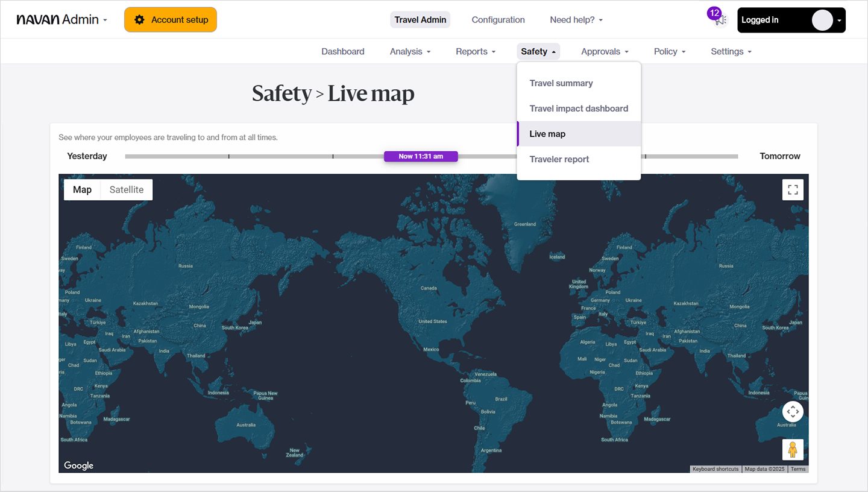Expand the Reports dropdown menu

tap(476, 52)
